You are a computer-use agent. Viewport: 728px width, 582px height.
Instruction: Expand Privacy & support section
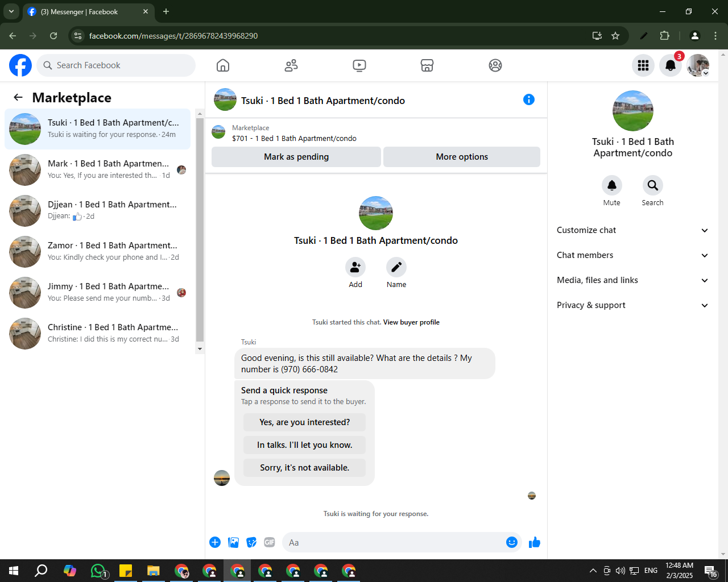(632, 305)
